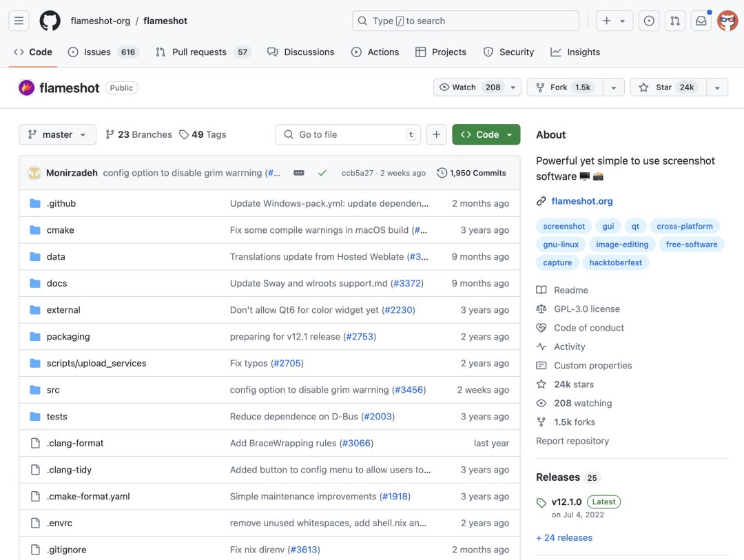
Task: Open the flameshot.org website link
Action: pyautogui.click(x=581, y=201)
